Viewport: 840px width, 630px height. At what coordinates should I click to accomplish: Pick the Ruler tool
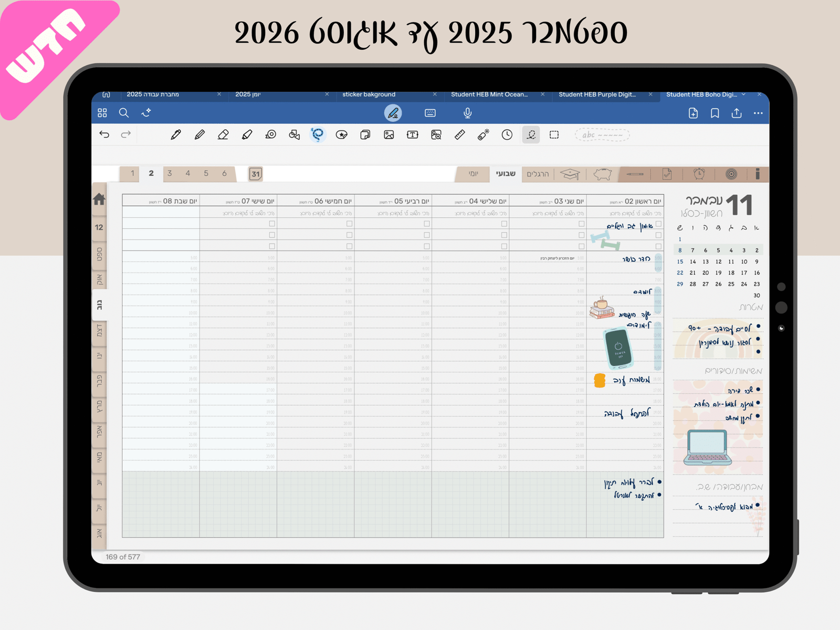click(x=460, y=135)
